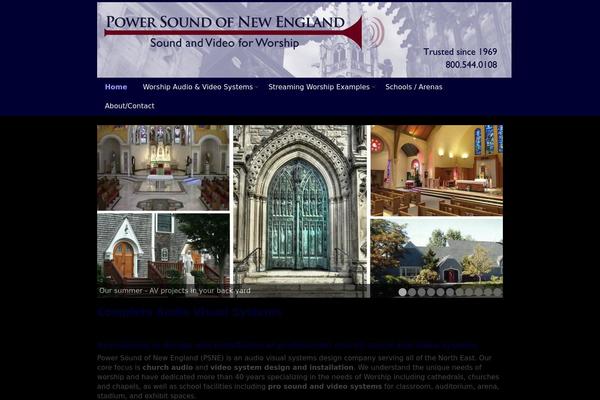The width and height of the screenshot is (600, 400).
Task: Open the Home menu item
Action: point(116,87)
